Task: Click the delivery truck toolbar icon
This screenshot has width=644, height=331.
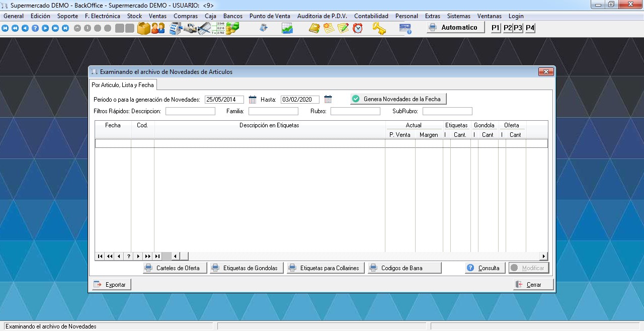Action: point(190,28)
